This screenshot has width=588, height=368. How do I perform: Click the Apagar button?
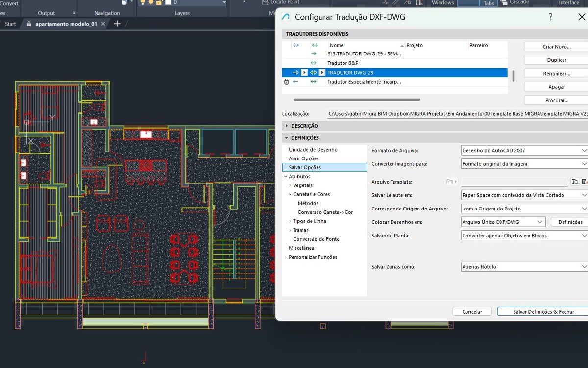tap(557, 87)
